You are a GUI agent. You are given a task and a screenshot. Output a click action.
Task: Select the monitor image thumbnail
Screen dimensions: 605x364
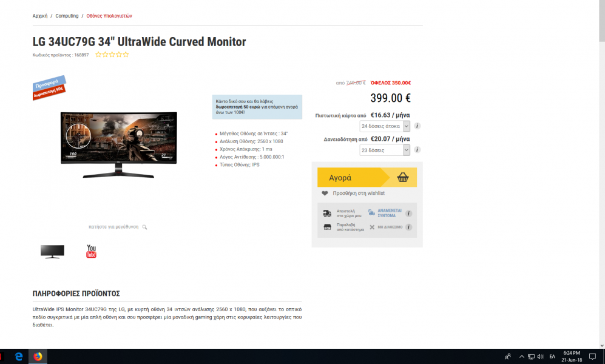click(x=52, y=251)
